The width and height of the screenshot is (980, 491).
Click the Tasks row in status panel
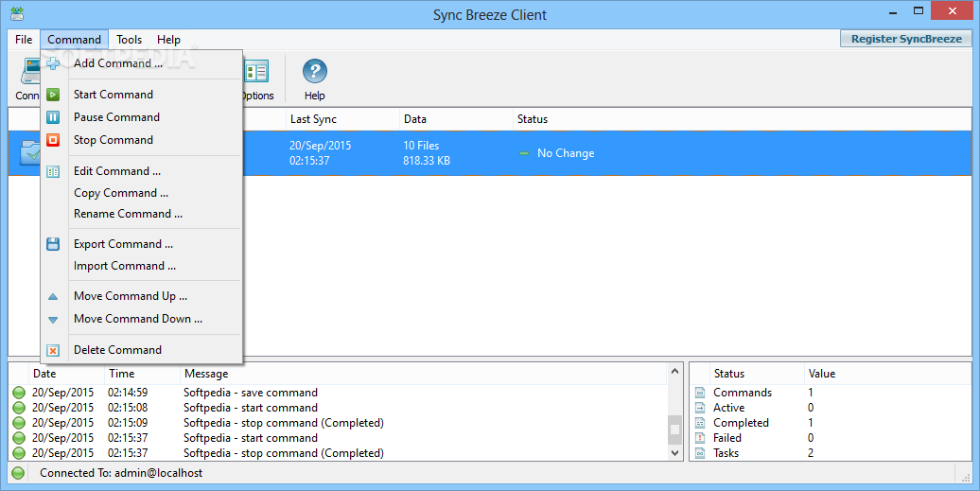(x=831, y=453)
